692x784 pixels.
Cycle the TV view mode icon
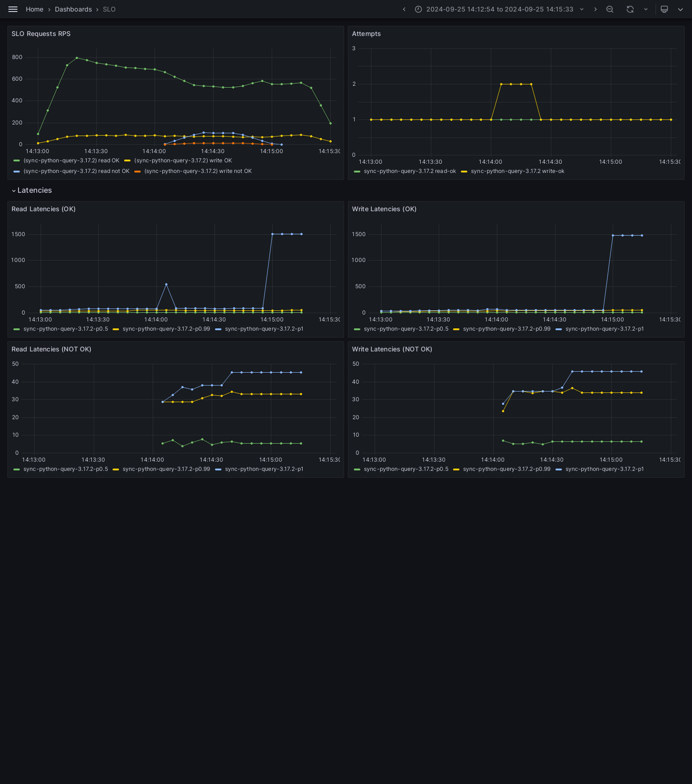coord(664,9)
